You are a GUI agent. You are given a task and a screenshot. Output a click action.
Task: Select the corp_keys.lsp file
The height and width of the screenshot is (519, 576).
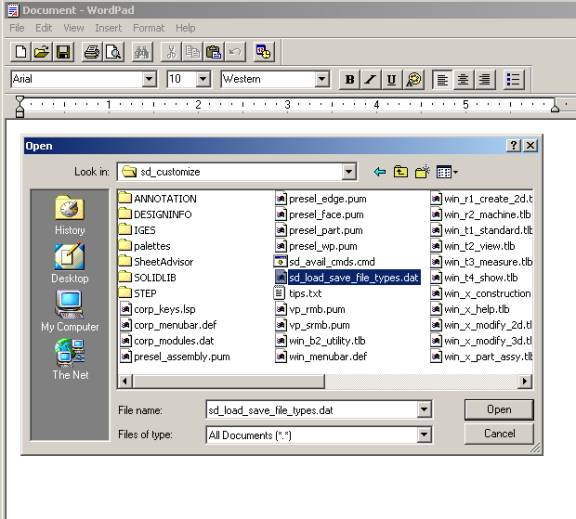click(x=158, y=309)
